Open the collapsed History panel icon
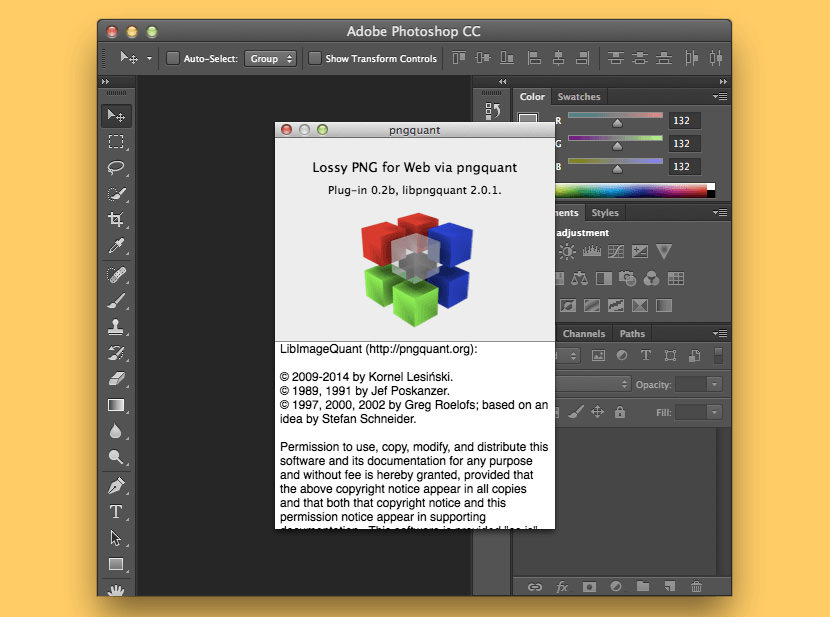The width and height of the screenshot is (830, 617). pos(492,111)
